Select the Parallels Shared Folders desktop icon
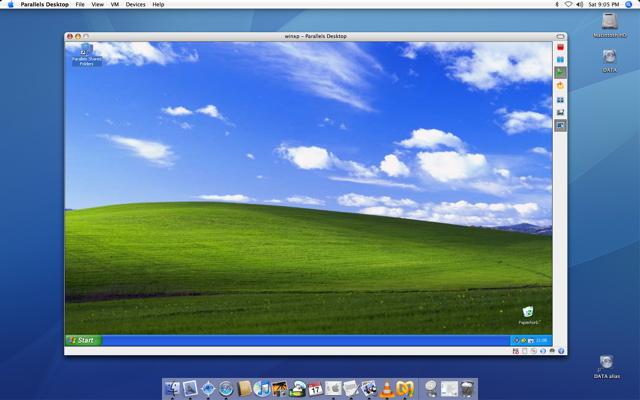The image size is (640, 400). (87, 55)
